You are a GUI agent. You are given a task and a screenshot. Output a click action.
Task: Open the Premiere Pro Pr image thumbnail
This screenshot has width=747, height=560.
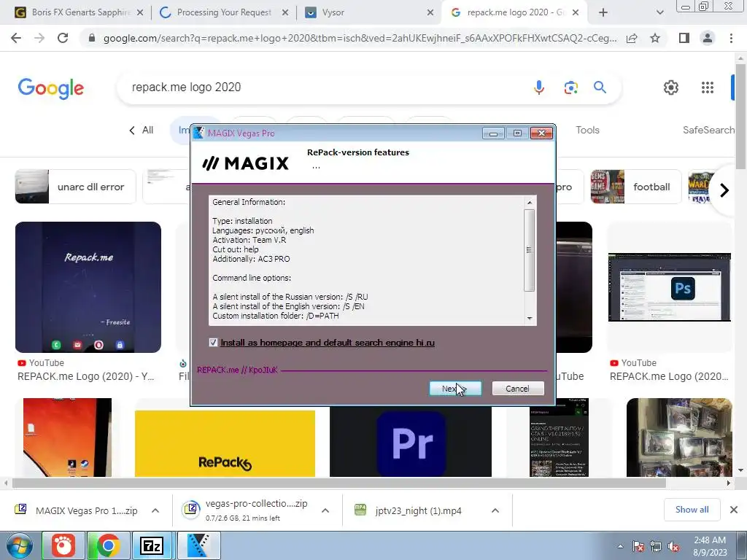click(x=411, y=441)
